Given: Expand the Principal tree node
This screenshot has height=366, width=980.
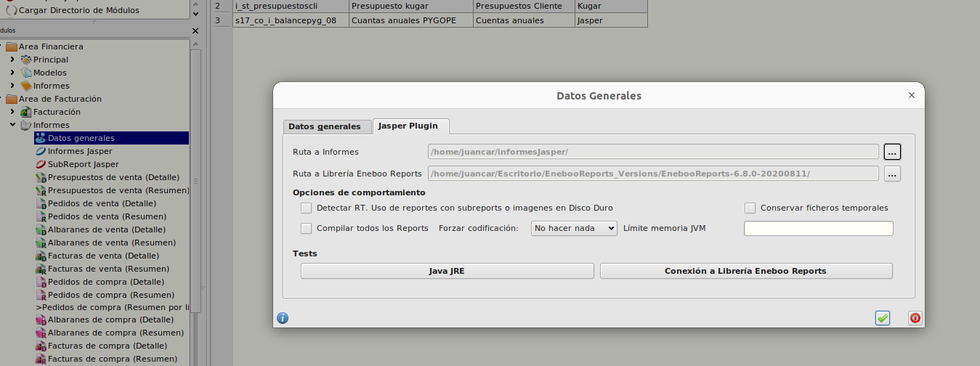Looking at the screenshot, I should point(12,60).
